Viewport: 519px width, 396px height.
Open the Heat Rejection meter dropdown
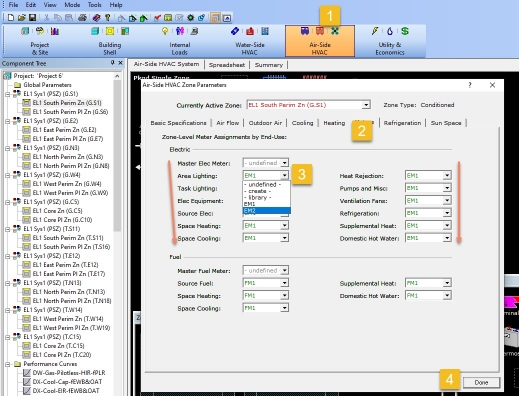(447, 176)
